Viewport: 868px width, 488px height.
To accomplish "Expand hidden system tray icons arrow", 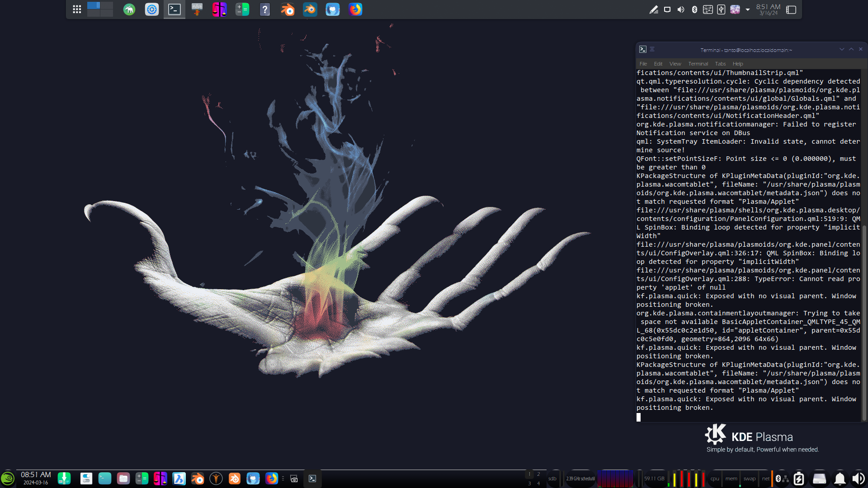I will click(x=748, y=9).
